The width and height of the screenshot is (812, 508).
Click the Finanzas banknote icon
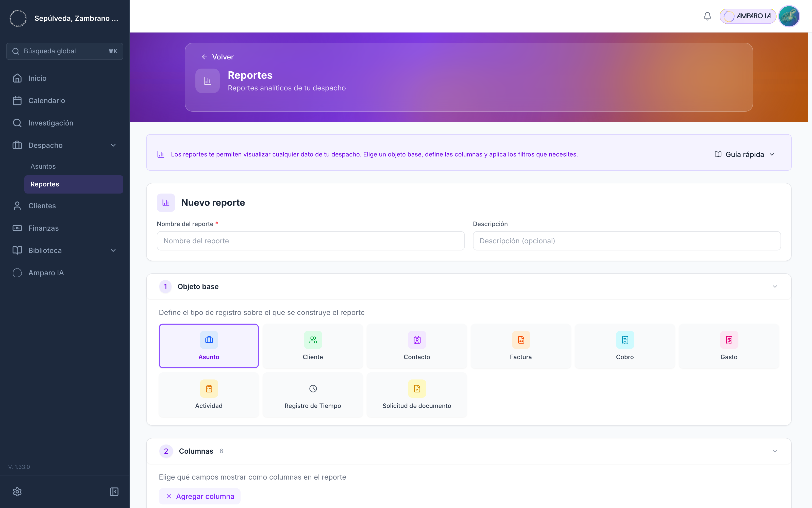[x=17, y=228]
